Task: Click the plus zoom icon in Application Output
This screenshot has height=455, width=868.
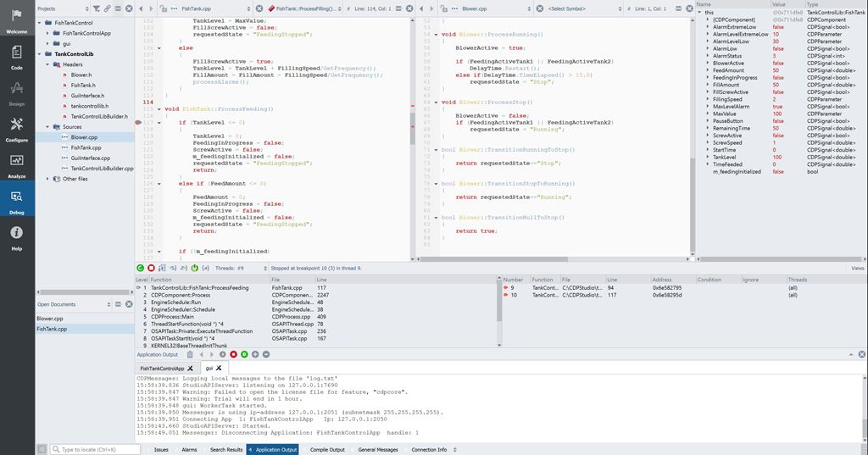Action: click(x=255, y=354)
